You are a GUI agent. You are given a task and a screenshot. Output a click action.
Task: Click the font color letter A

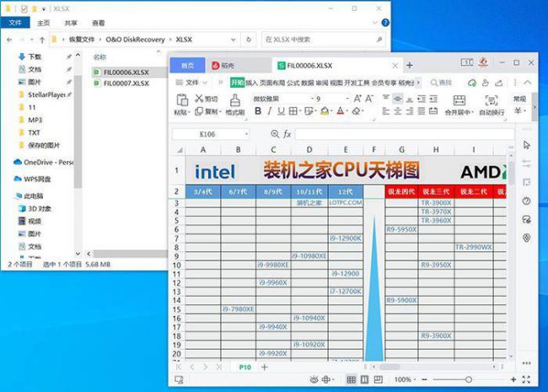coord(341,111)
